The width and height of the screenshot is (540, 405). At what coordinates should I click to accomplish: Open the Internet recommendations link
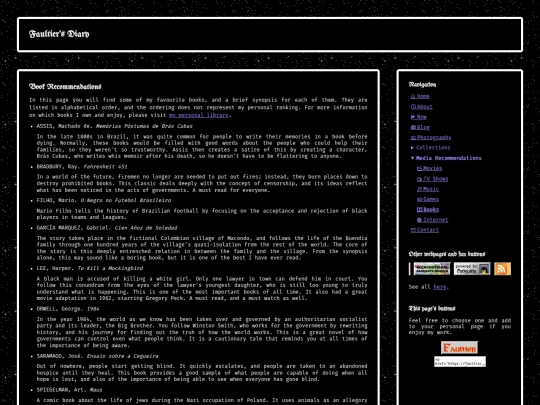(433, 220)
